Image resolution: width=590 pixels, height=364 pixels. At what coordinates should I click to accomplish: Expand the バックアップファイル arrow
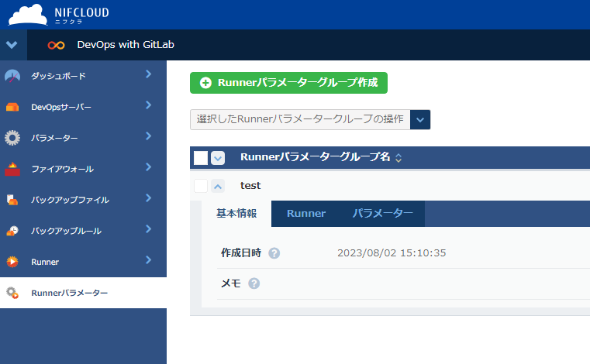tap(149, 197)
